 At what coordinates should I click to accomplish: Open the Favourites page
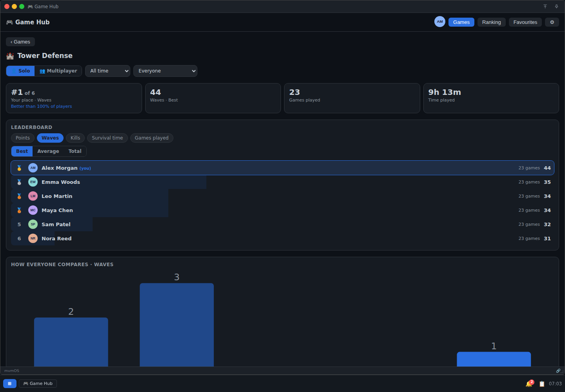(x=525, y=22)
